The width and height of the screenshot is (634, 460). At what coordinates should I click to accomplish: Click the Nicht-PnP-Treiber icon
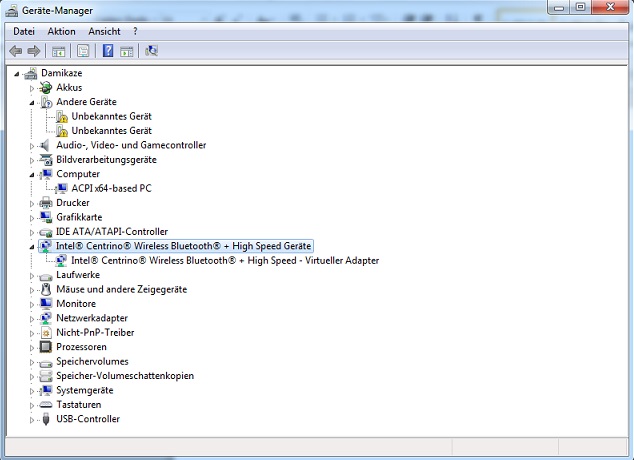[46, 333]
